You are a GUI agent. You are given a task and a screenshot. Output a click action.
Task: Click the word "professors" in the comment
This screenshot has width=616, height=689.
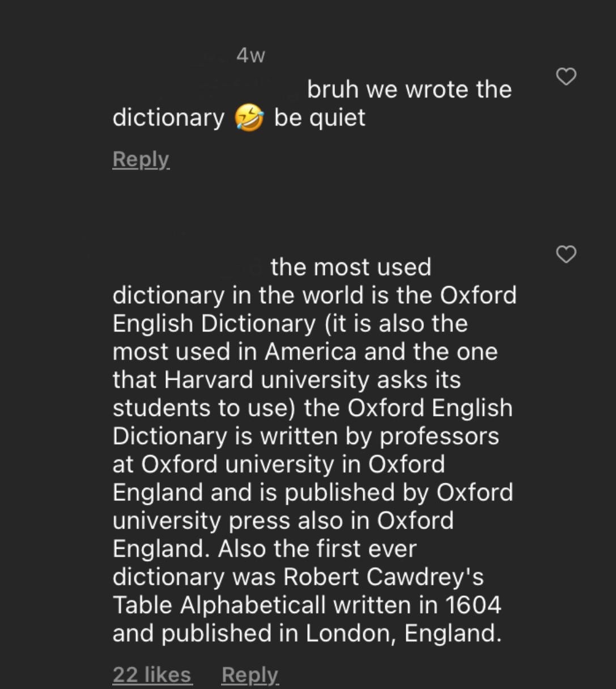click(439, 436)
